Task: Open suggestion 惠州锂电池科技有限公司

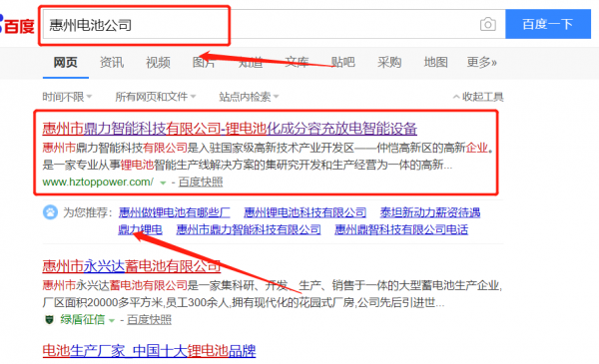Action: tap(304, 212)
